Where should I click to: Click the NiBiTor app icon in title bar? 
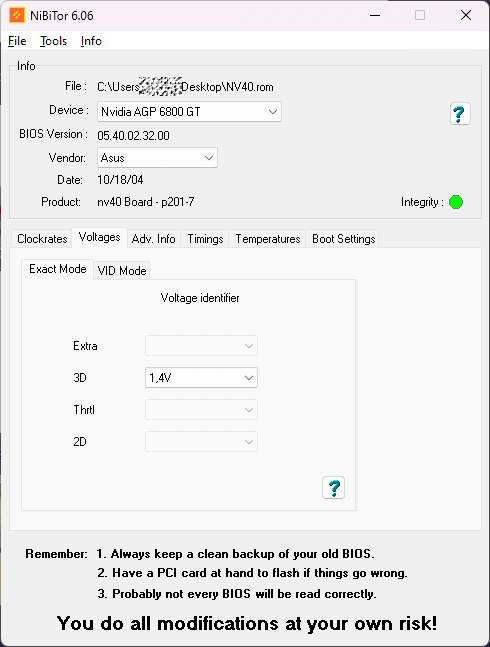16,15
